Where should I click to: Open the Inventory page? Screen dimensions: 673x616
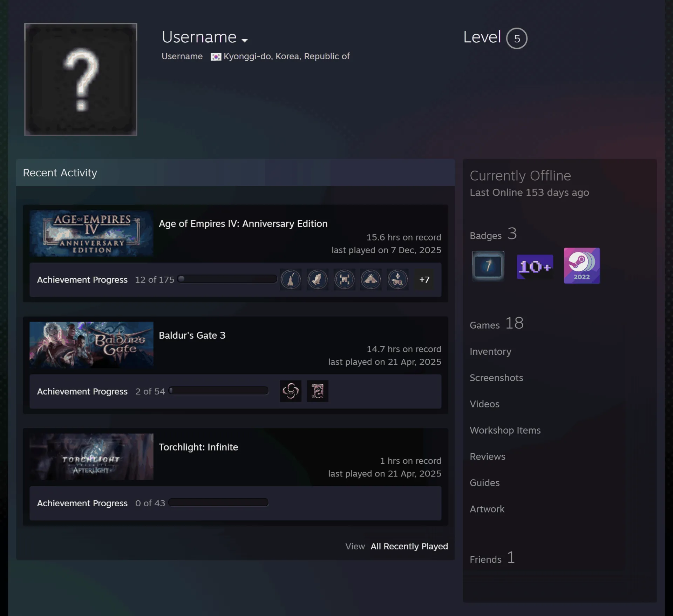point(490,352)
